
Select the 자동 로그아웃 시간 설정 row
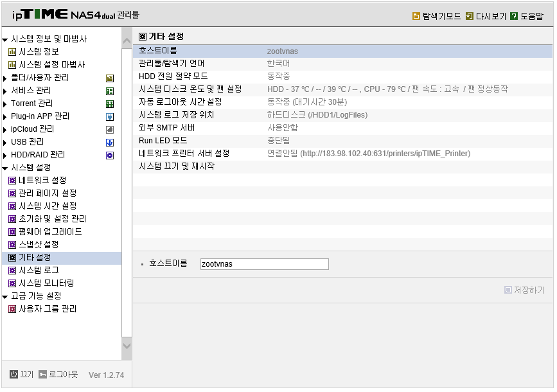[343, 102]
